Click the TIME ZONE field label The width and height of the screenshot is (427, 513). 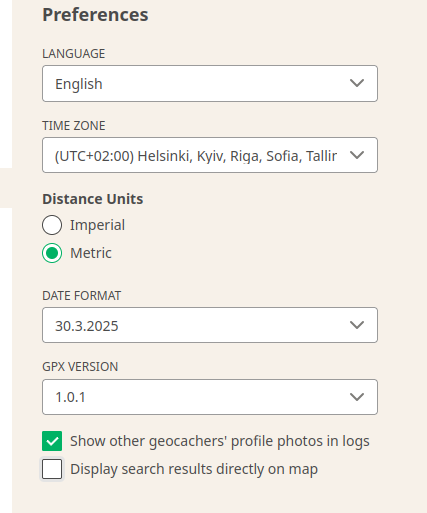tap(74, 126)
